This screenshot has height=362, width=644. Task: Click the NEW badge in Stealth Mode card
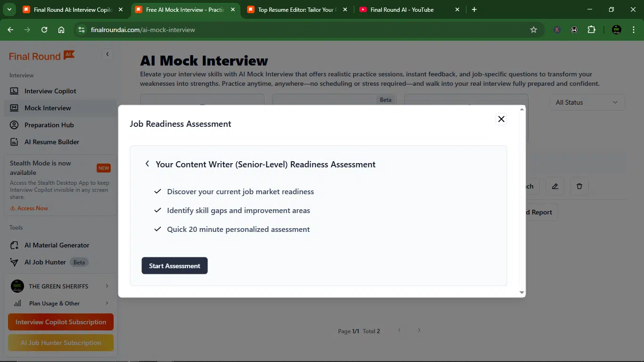104,168
